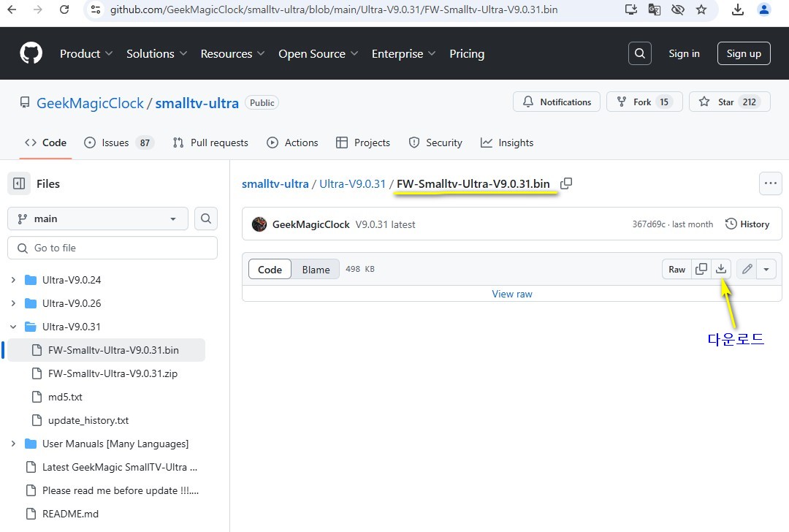Expand the Enterprise menu
The image size is (789, 532).
[x=403, y=54]
